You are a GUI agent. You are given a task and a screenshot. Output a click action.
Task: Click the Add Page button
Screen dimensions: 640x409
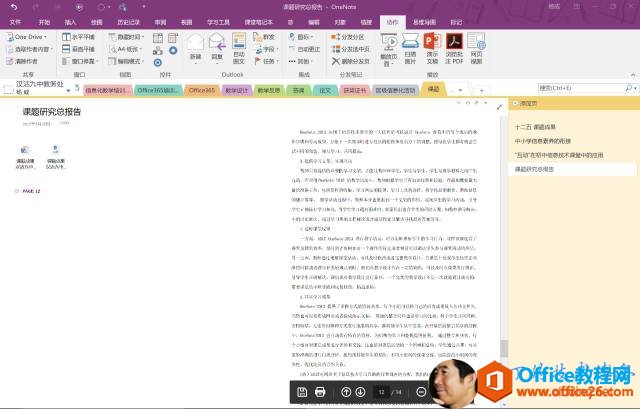(x=525, y=104)
